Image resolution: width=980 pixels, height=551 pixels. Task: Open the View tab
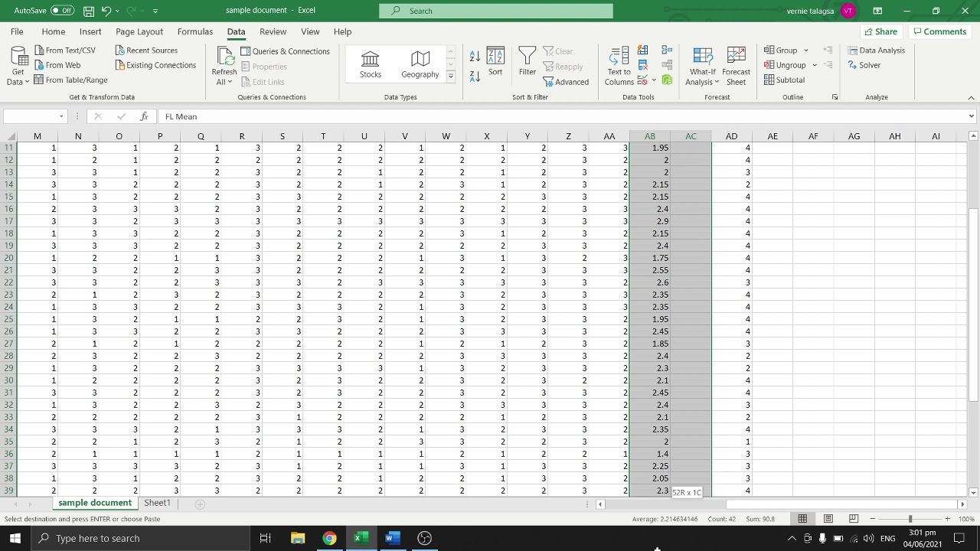(x=310, y=31)
